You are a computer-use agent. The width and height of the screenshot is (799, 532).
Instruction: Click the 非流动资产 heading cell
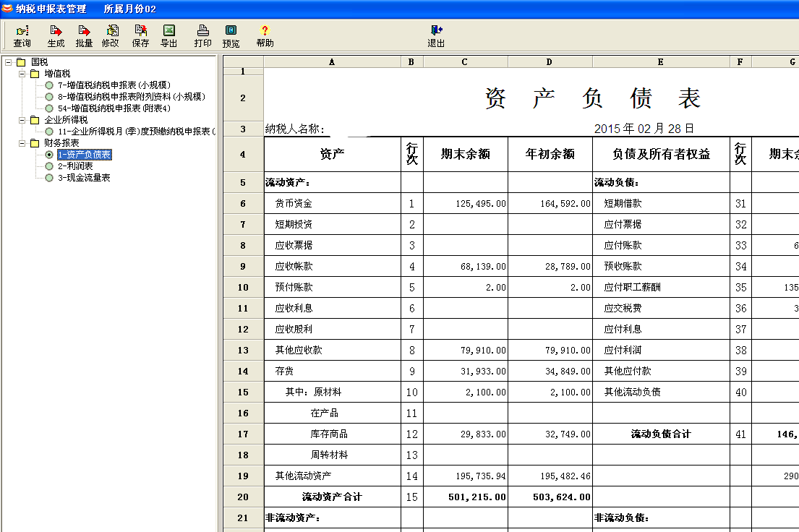(332, 518)
